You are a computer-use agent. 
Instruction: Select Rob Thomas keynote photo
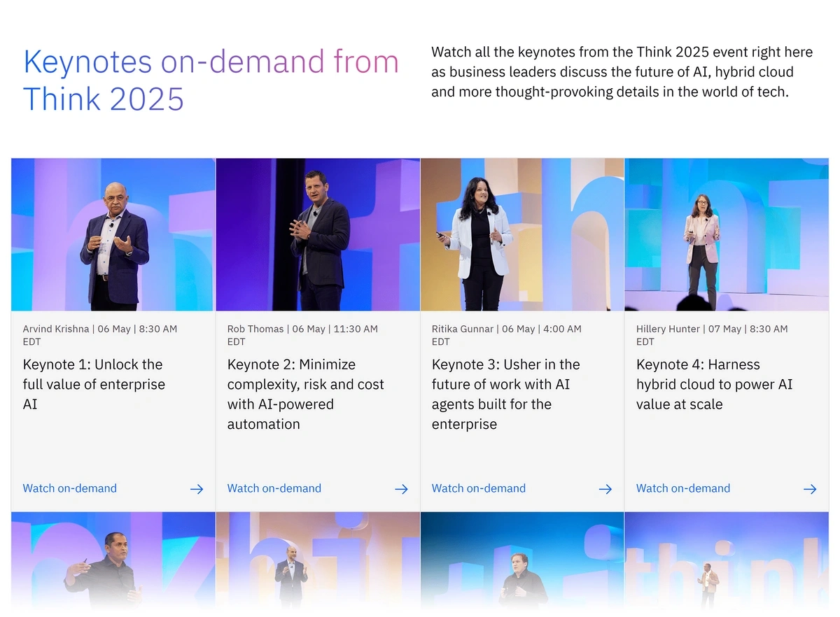(x=318, y=234)
